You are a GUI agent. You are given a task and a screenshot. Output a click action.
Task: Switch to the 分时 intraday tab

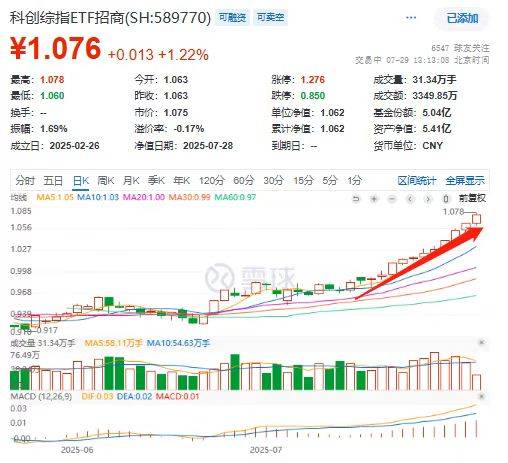click(x=25, y=181)
